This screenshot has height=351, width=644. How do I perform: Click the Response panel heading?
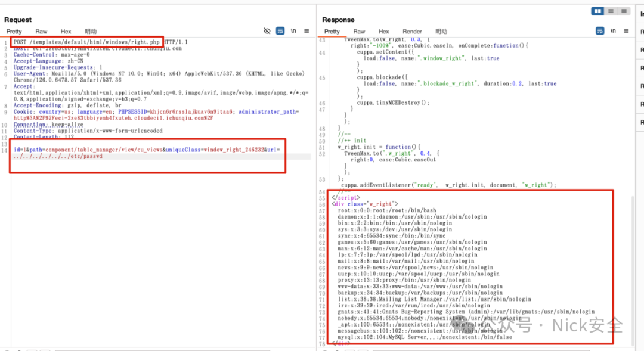click(x=338, y=20)
